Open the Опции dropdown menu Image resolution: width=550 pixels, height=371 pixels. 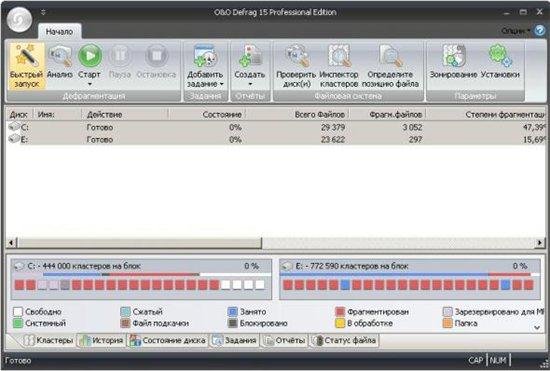click(516, 31)
